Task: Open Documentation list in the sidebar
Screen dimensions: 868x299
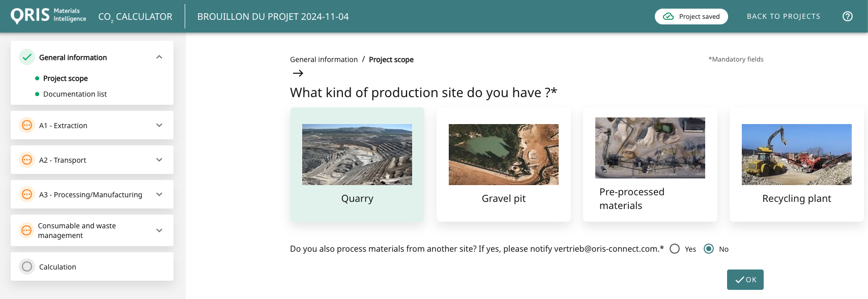Action: click(75, 94)
